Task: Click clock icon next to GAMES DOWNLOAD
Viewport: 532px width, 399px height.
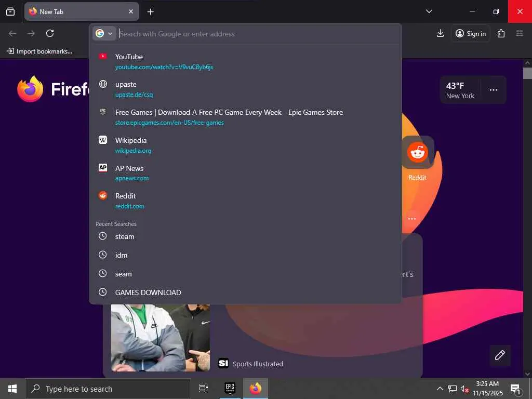Action: click(x=102, y=292)
